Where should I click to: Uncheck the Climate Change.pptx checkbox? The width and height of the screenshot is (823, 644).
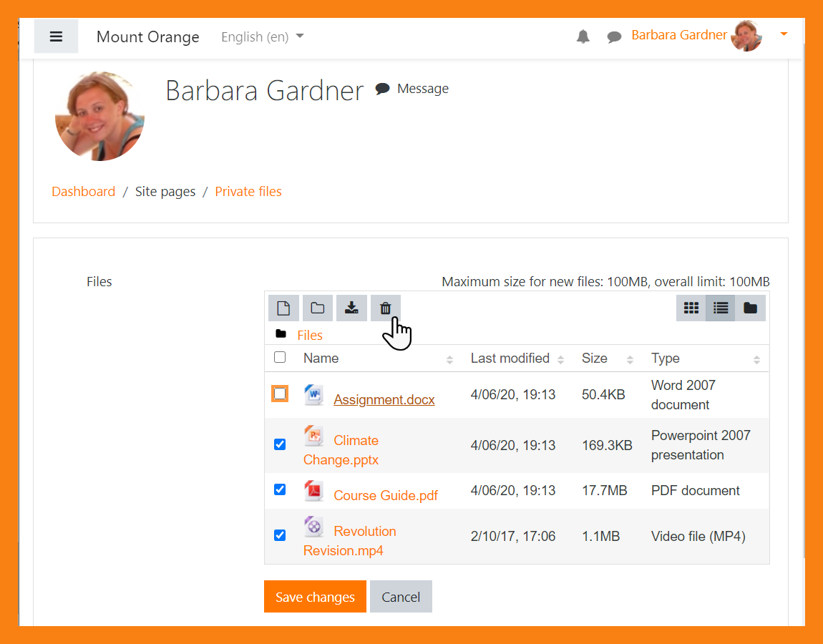280,444
